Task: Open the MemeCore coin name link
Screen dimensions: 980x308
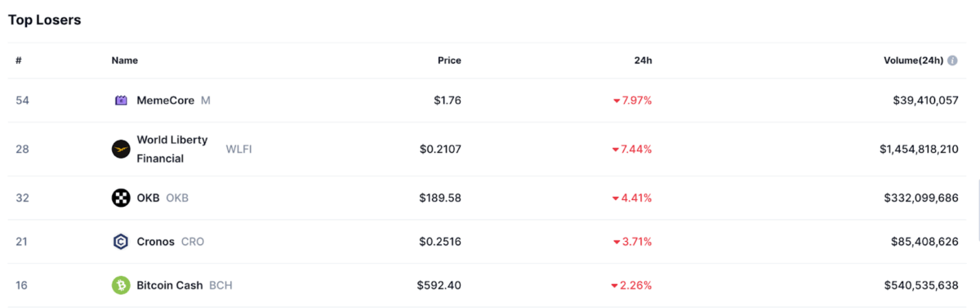Action: pyautogui.click(x=166, y=100)
